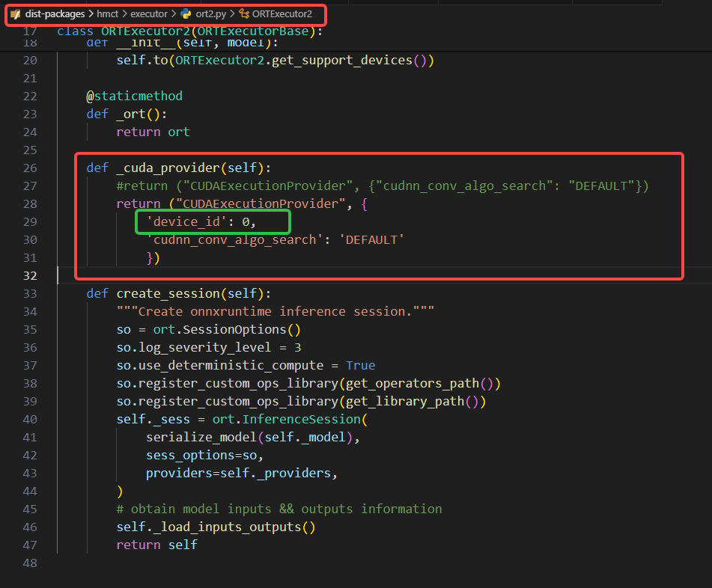Click line number 33 in the gutter
Screen dimensions: 712x588
pos(29,293)
